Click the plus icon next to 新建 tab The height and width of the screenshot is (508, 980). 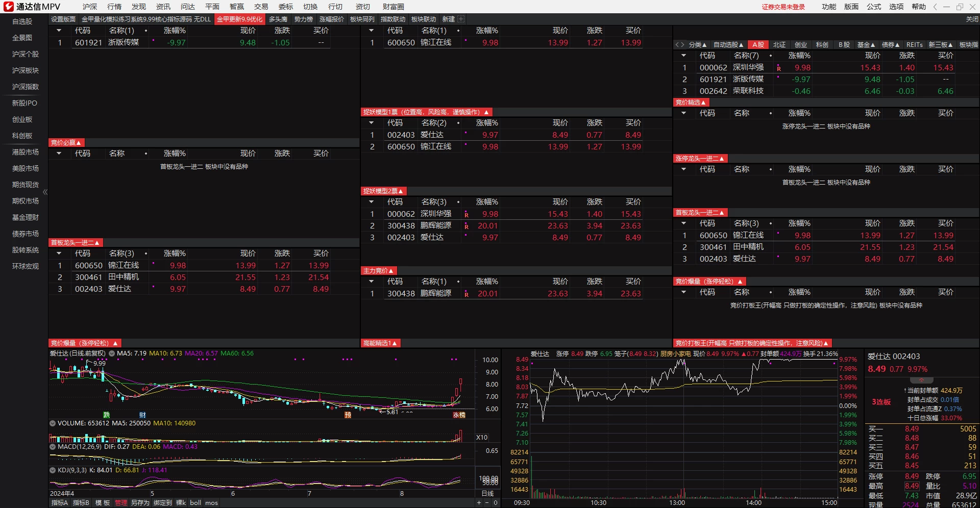[461, 19]
